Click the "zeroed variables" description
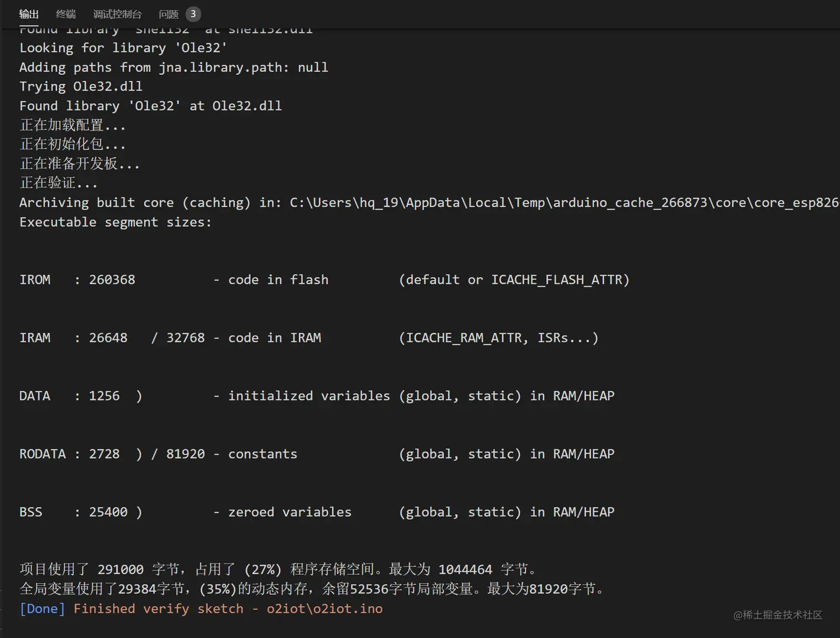The height and width of the screenshot is (638, 840). click(290, 512)
